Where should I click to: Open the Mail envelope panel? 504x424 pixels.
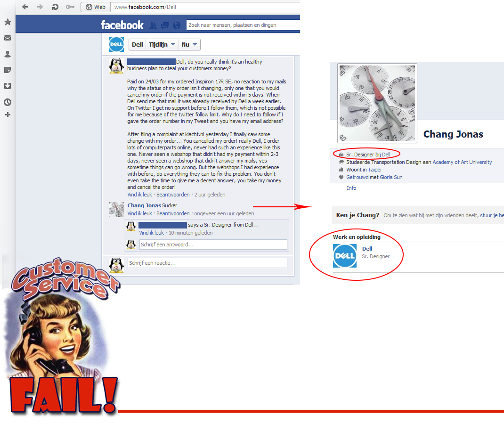(8, 38)
